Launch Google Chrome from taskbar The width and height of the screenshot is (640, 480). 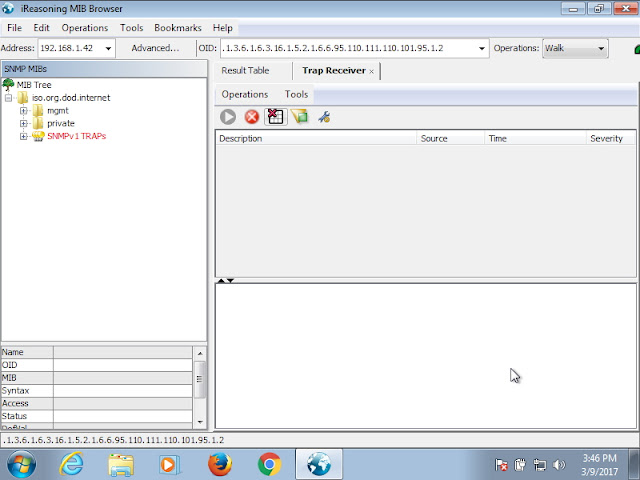[x=269, y=464]
